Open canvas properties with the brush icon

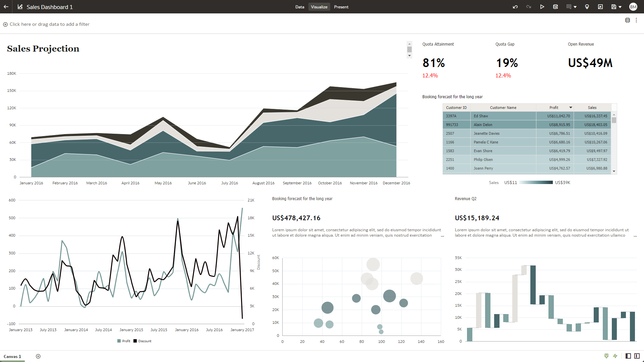point(606,356)
